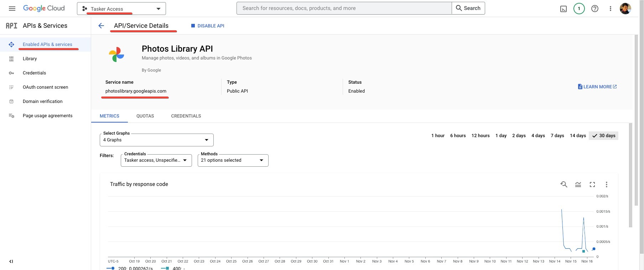Screen dimensions: 644x270
Task: Select the 2 days time range
Action: pos(519,136)
